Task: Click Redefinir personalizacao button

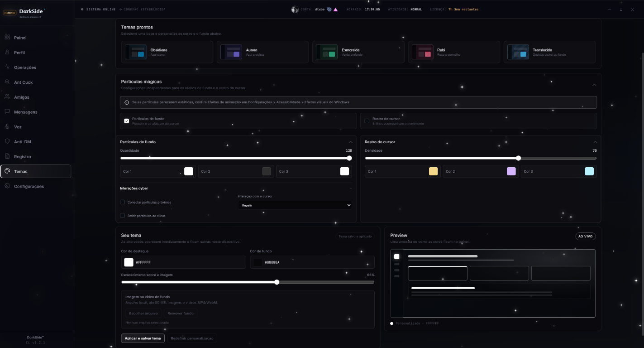Action: point(192,338)
